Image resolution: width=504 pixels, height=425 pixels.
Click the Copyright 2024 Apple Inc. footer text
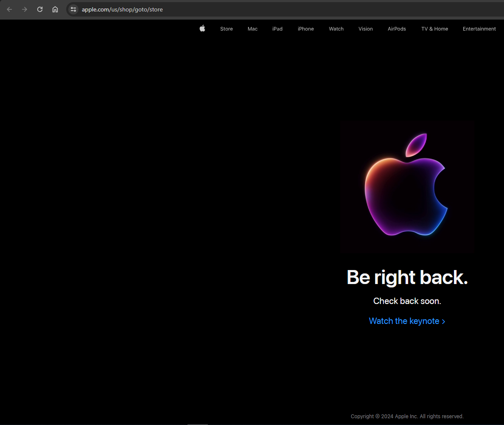pyautogui.click(x=407, y=417)
